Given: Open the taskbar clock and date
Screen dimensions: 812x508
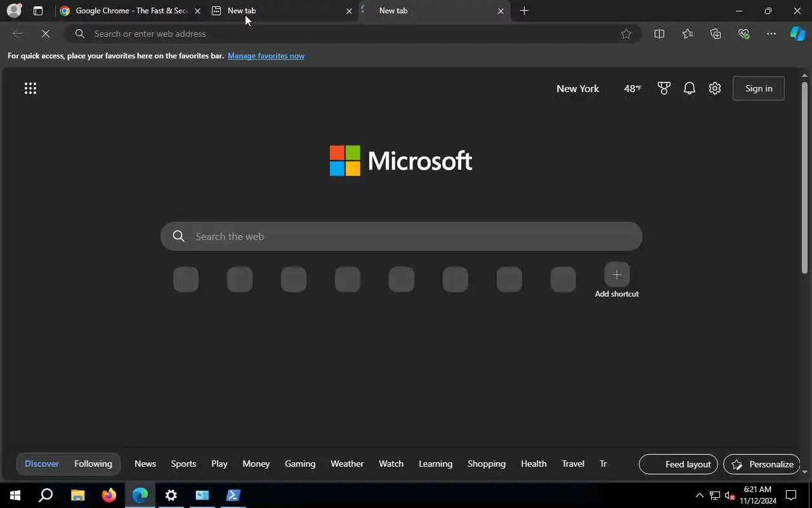Looking at the screenshot, I should point(757,495).
